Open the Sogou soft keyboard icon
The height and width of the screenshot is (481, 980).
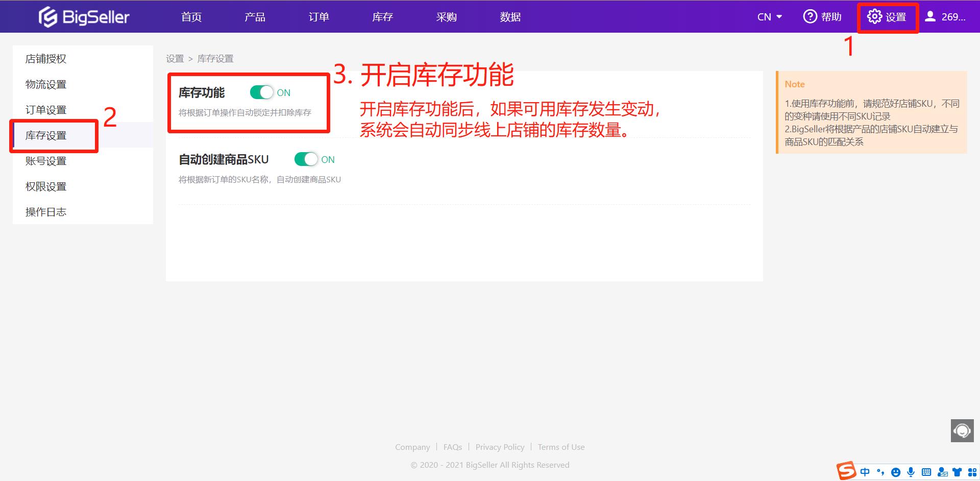[926, 472]
